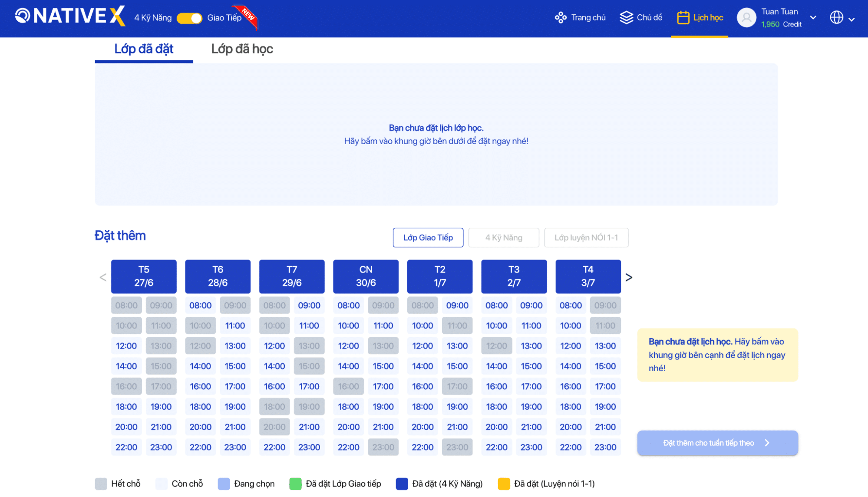Click the Trang chủ home icon
Viewport: 868px width, 497px height.
(560, 18)
